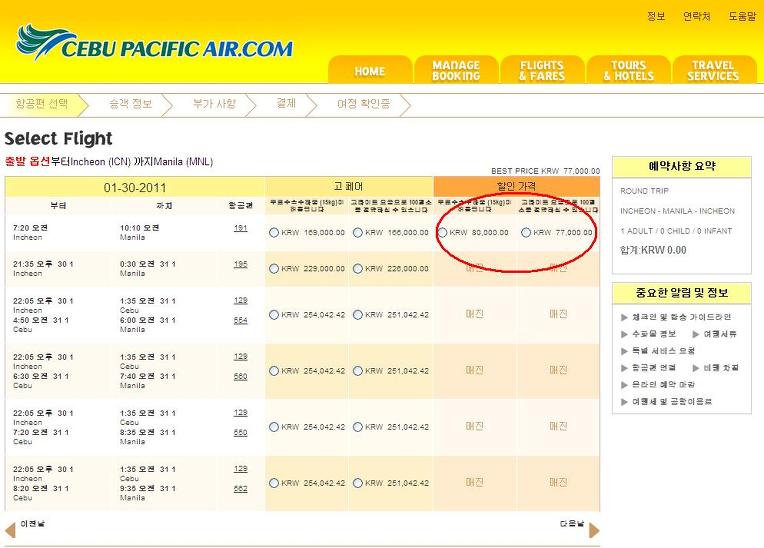
Task: Go to the 여정 확인증 booking step
Action: coord(363,104)
